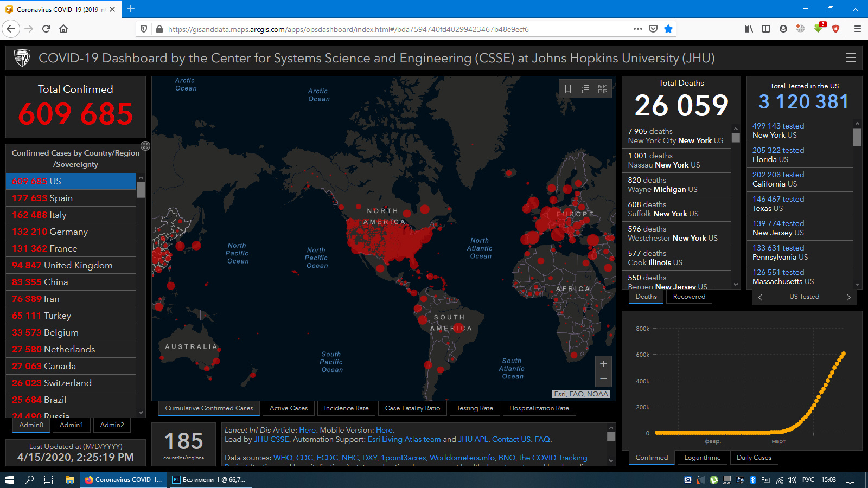Screen dimensions: 868x488
Task: Select Cumulative Confirmed Cases map tab
Action: pyautogui.click(x=209, y=408)
